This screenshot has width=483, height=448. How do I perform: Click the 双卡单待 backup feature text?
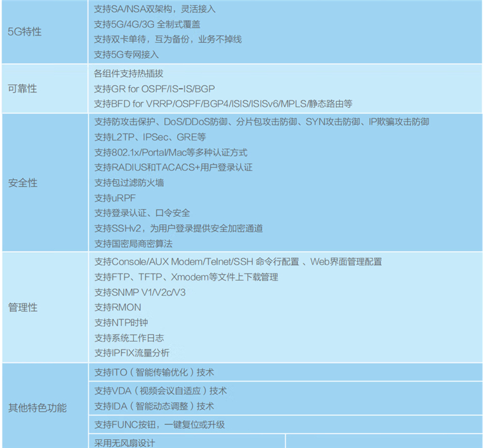167,39
